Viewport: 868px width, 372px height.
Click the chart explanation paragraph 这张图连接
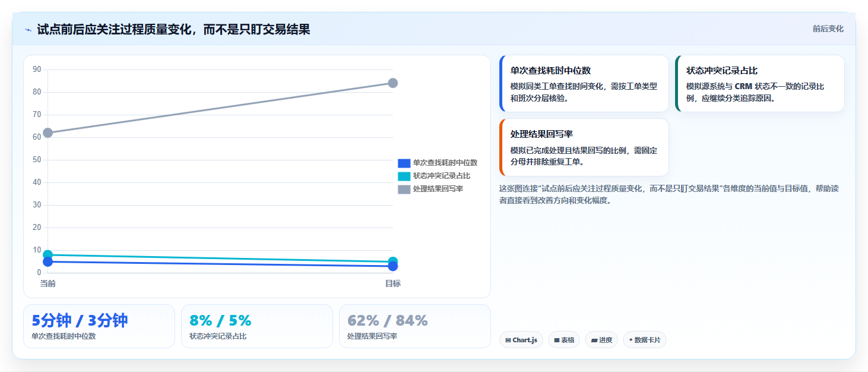[x=669, y=194]
